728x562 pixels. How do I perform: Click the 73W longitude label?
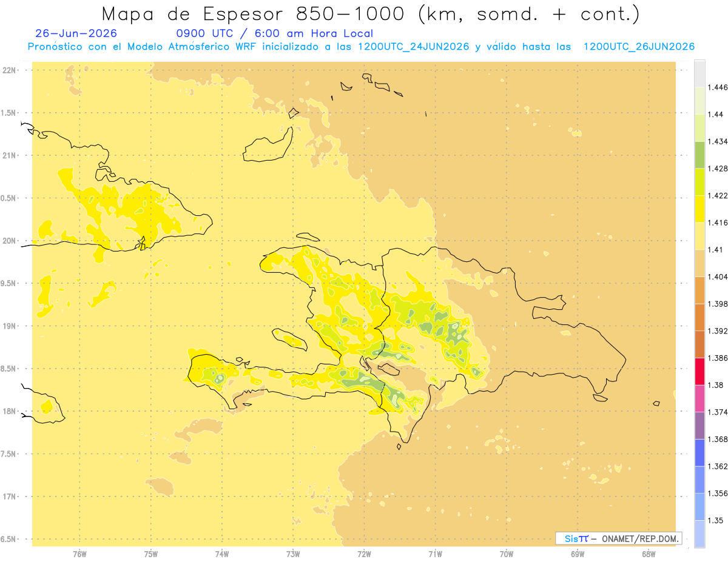click(x=293, y=555)
